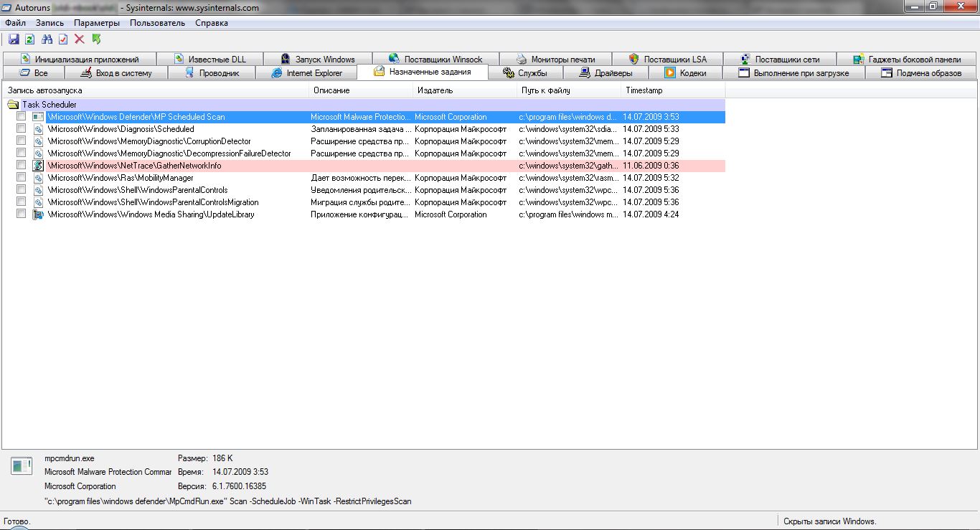The height and width of the screenshot is (530, 980).
Task: Switch to the Вход в систему tab
Action: click(x=116, y=72)
